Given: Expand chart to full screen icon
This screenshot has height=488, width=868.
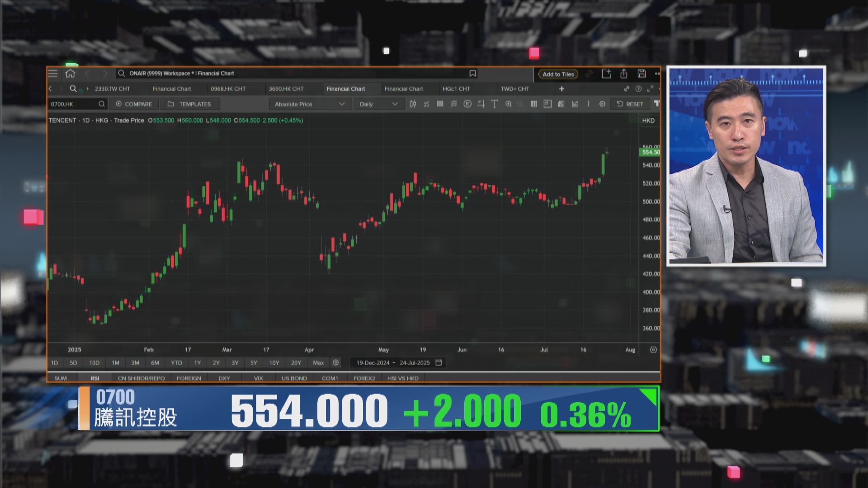Looking at the screenshot, I should [x=650, y=89].
